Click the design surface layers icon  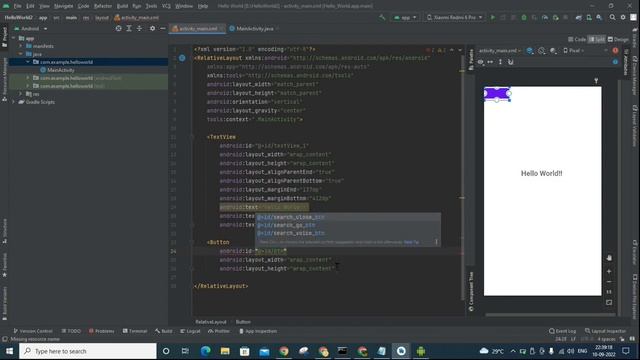(529, 51)
